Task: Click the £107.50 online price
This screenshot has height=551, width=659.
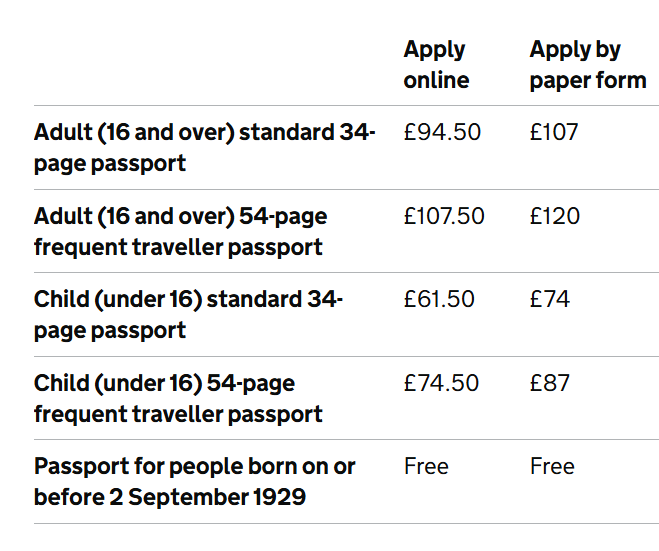Action: click(x=444, y=216)
